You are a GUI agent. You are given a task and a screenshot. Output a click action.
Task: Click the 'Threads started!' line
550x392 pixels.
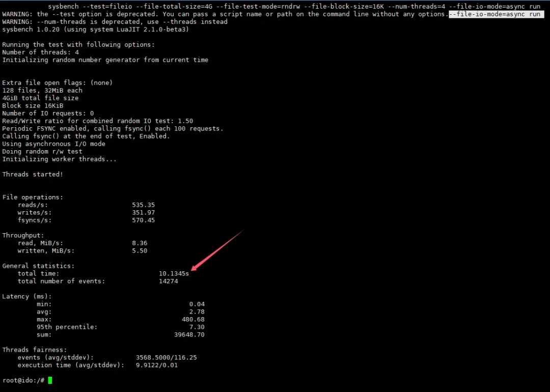click(33, 174)
